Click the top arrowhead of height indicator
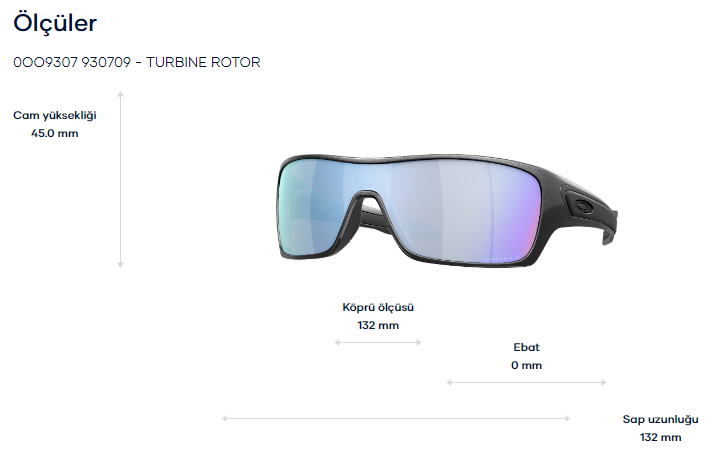 (121, 94)
